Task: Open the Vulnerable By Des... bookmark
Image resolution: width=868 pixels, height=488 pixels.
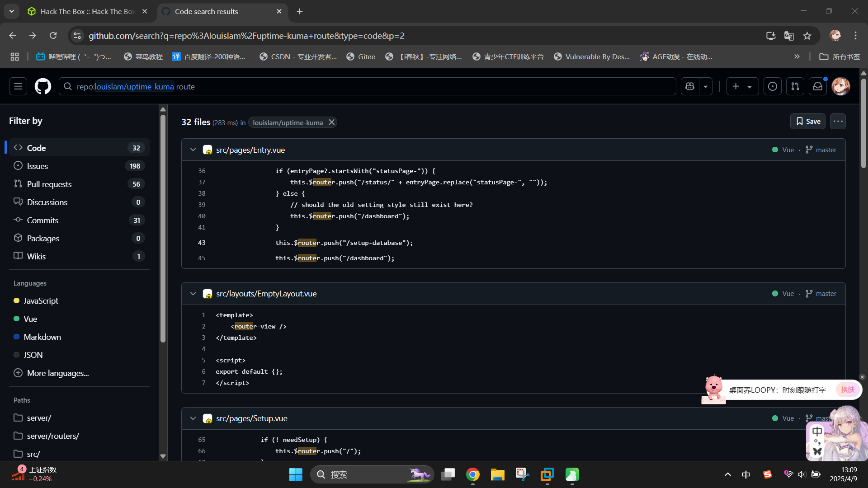Action: pos(592,56)
